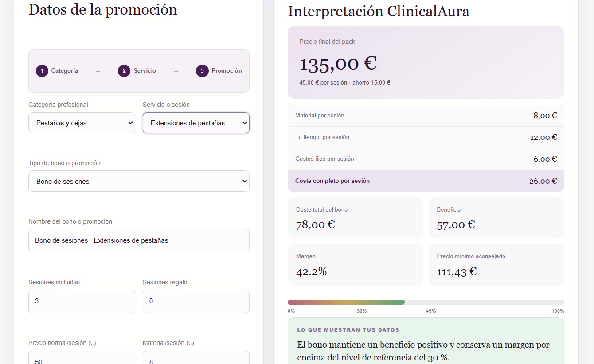
Task: Focus the Sesiones regalo field
Action: tap(196, 301)
